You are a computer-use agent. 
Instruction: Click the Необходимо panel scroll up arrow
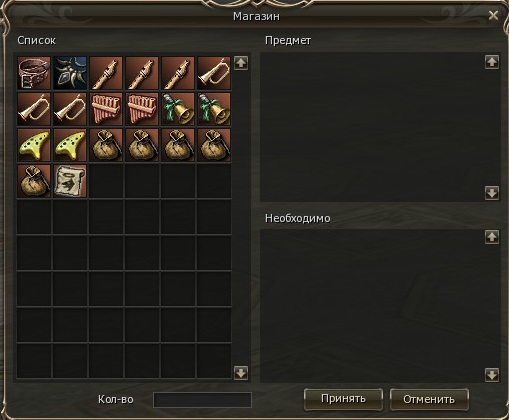(492, 237)
